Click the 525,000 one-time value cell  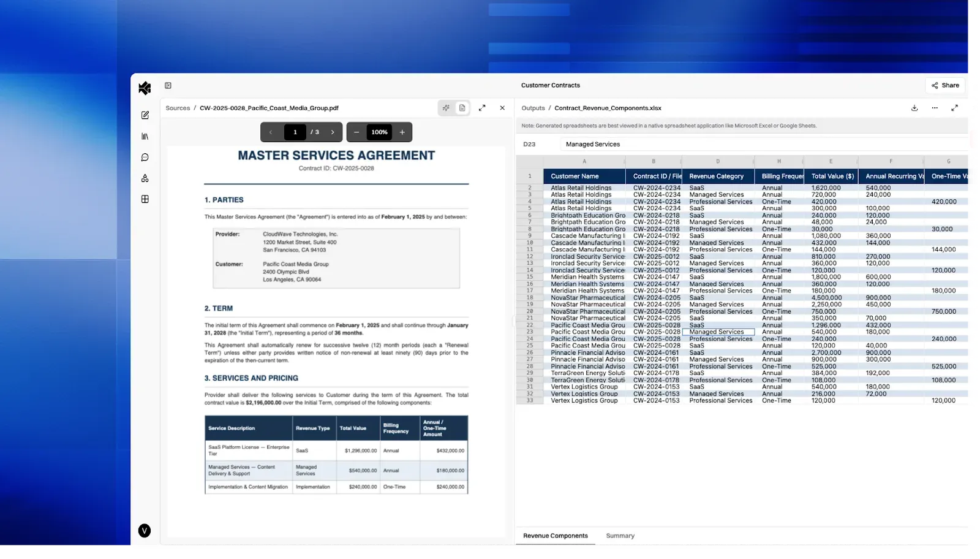click(x=946, y=367)
